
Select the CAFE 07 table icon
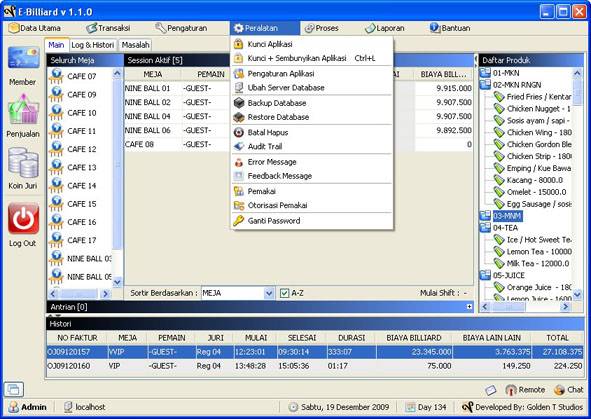point(56,76)
